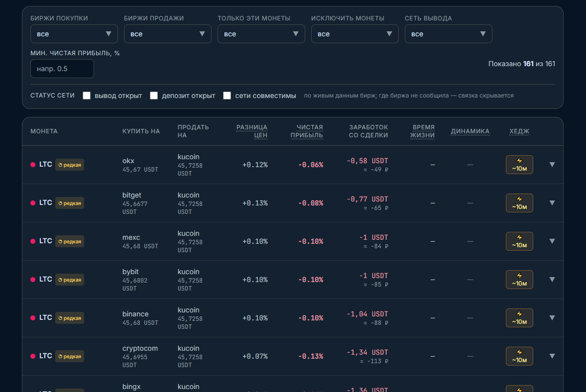This screenshot has width=586, height=392.
Task: Click hedge lightning button in okx row
Action: [519, 165]
